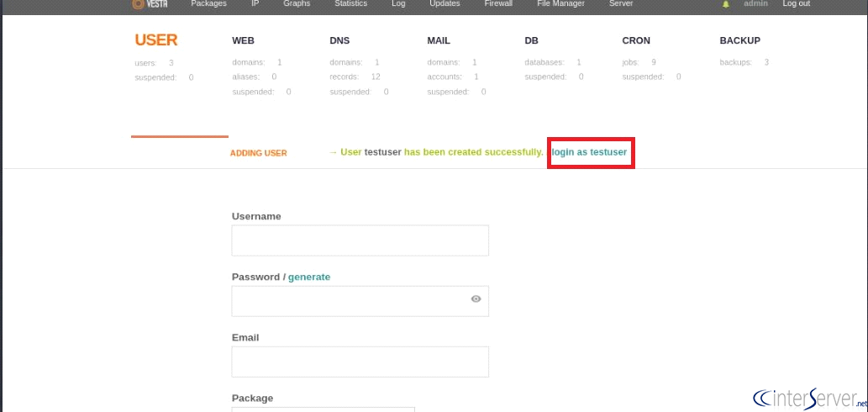Toggle password visibility eye icon
Screen dimensions: 868x412
[476, 299]
